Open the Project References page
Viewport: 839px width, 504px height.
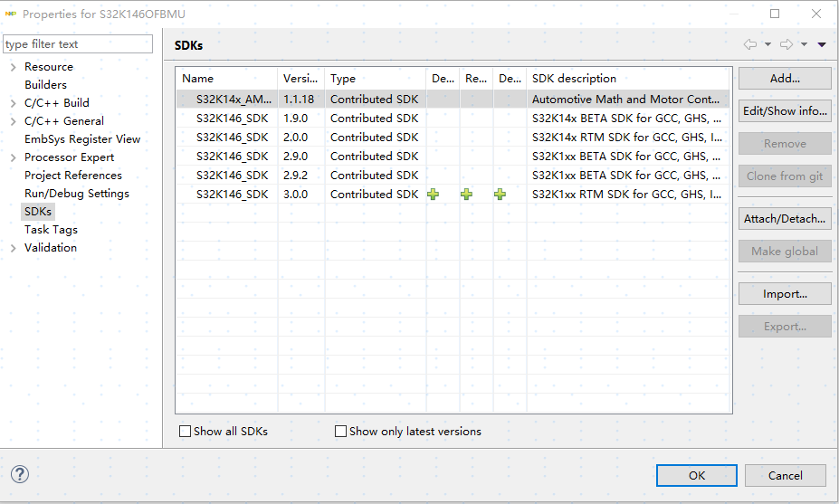72,176
